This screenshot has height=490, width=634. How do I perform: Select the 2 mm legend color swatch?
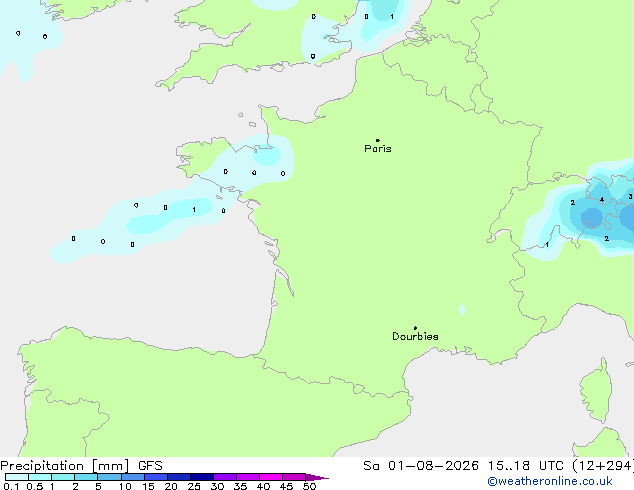[86, 477]
